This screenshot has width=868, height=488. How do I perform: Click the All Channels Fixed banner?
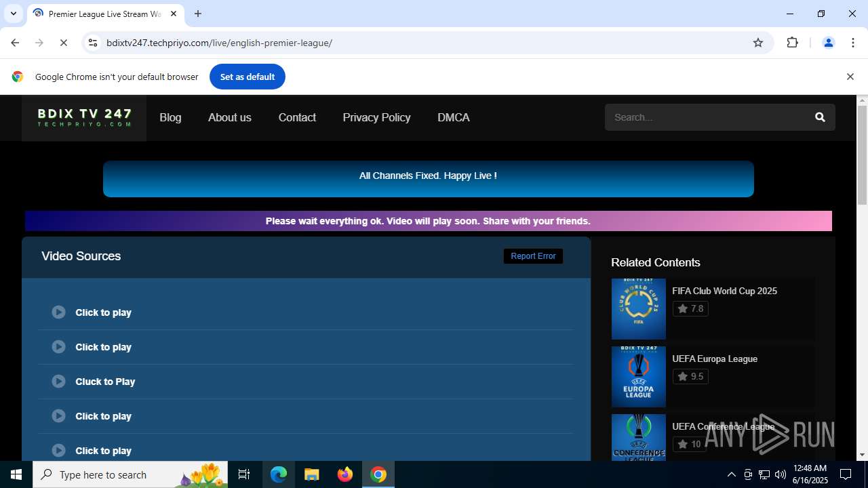coord(428,179)
